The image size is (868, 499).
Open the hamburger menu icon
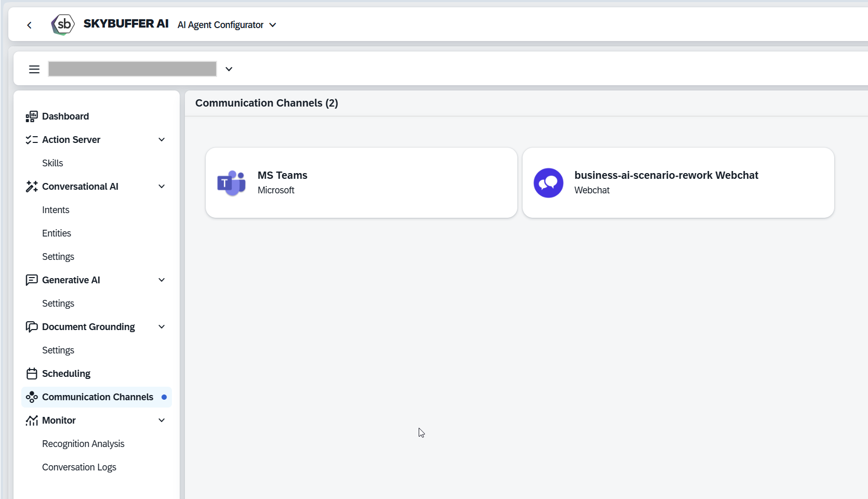pos(34,69)
